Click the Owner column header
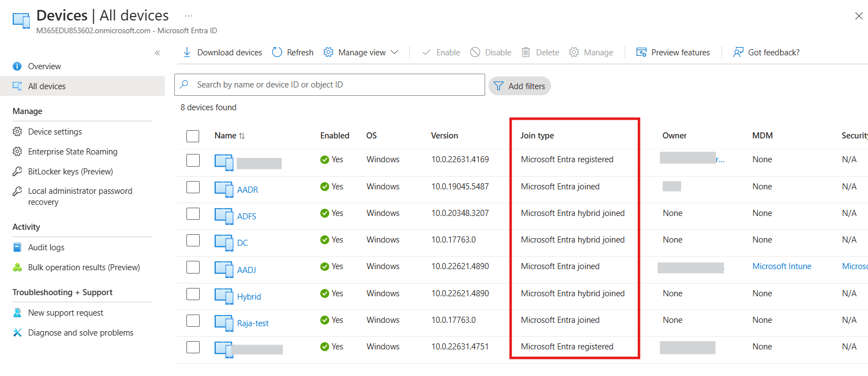868x376 pixels. 674,136
